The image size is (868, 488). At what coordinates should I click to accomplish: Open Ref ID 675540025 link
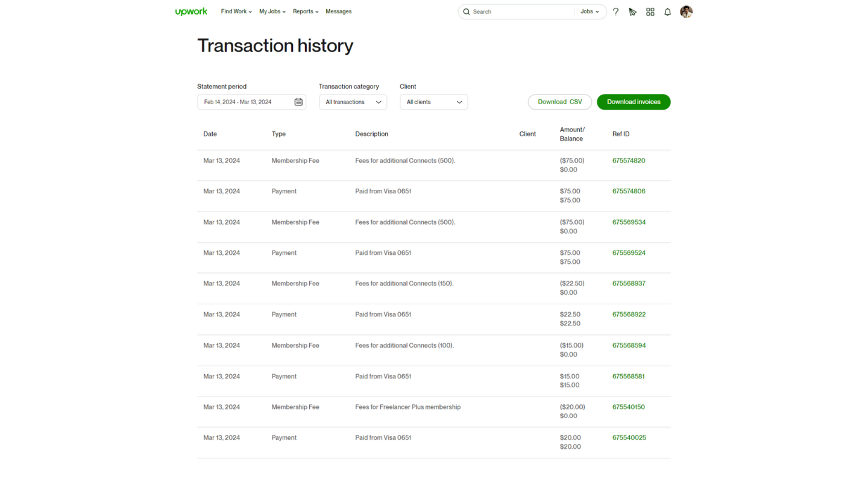[x=629, y=438]
